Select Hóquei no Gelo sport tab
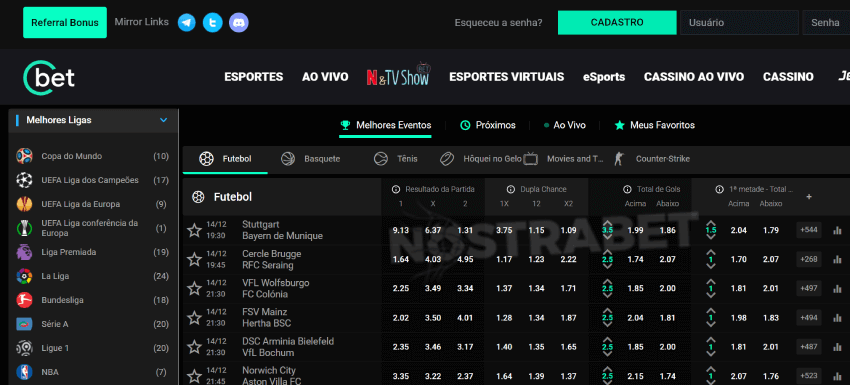The width and height of the screenshot is (850, 385). coord(481,159)
